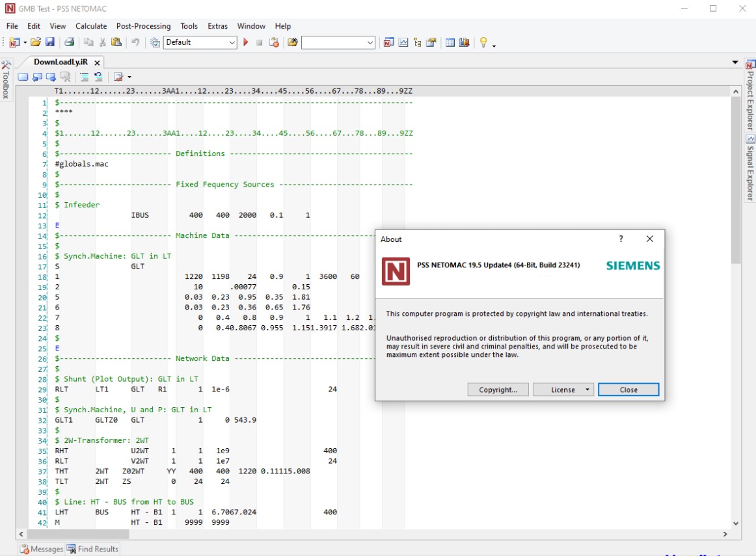
Task: Open the License button dropdown arrow
Action: click(x=587, y=390)
